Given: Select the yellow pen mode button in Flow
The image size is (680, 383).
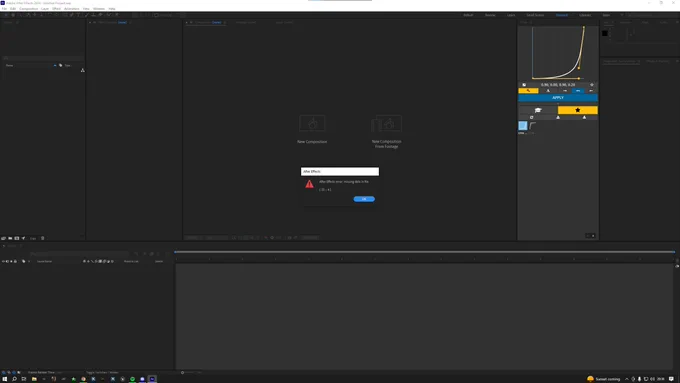Looking at the screenshot, I should click(528, 91).
